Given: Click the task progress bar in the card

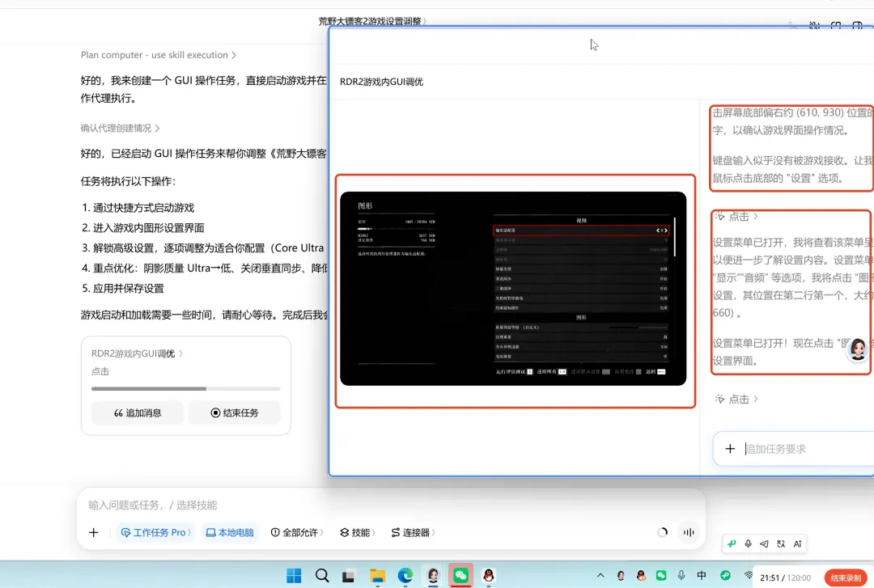Looking at the screenshot, I should tap(185, 388).
